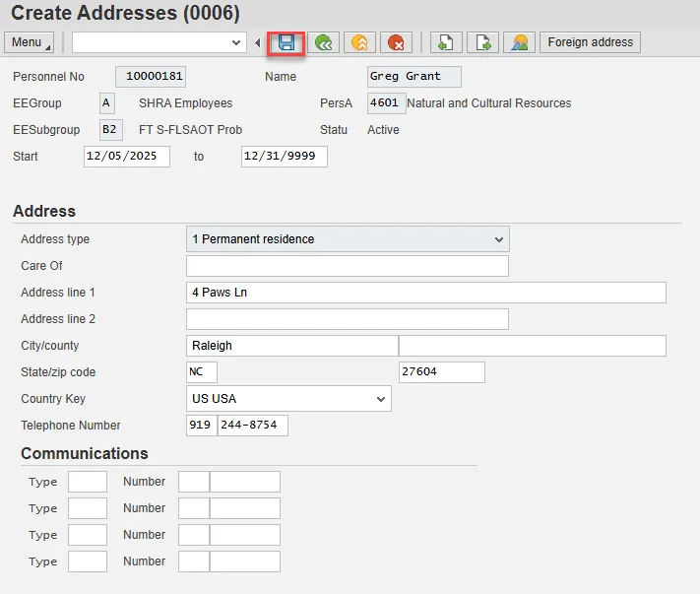Image resolution: width=700 pixels, height=594 pixels.
Task: Click the red Cancel icon
Action: [x=396, y=42]
